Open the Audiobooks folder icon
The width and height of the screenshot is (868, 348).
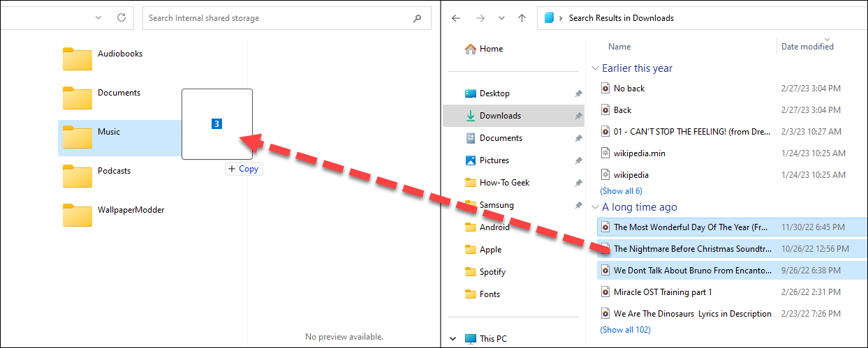pos(77,59)
